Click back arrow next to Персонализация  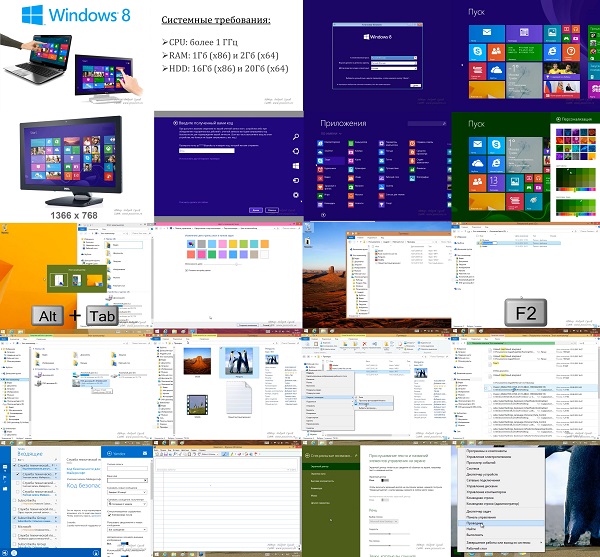coord(558,119)
